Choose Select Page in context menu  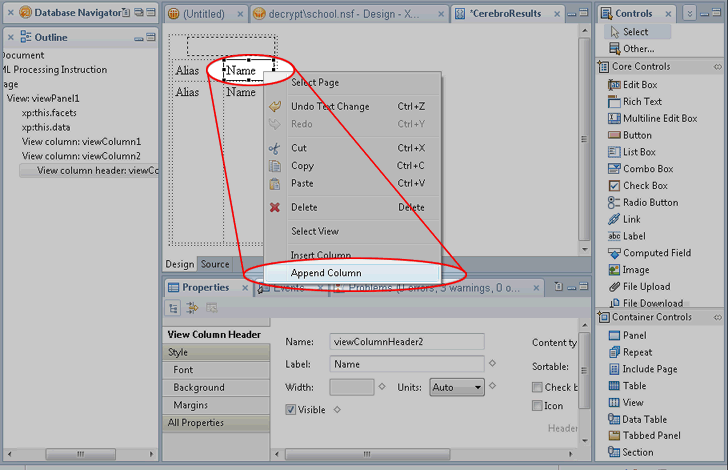point(352,83)
